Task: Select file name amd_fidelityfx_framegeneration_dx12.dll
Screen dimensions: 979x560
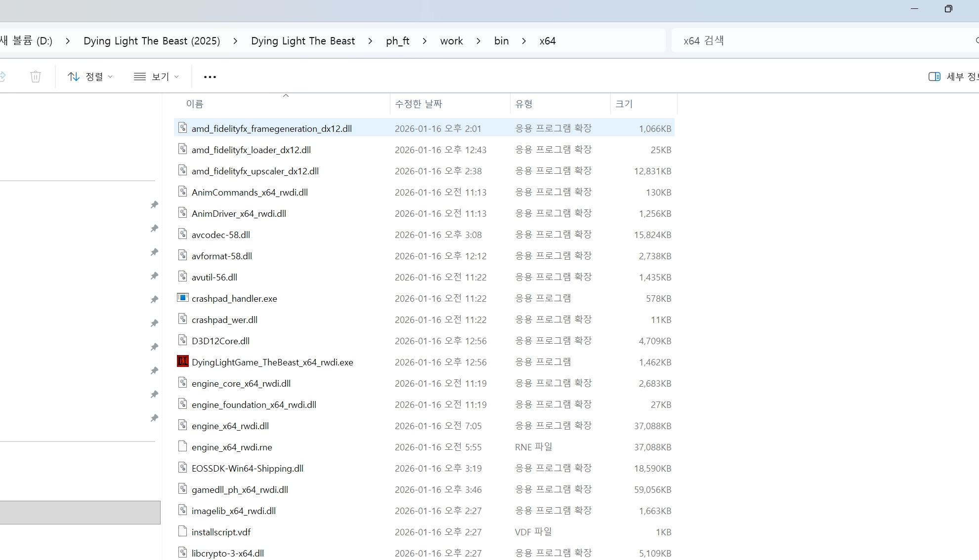Action: click(x=272, y=129)
